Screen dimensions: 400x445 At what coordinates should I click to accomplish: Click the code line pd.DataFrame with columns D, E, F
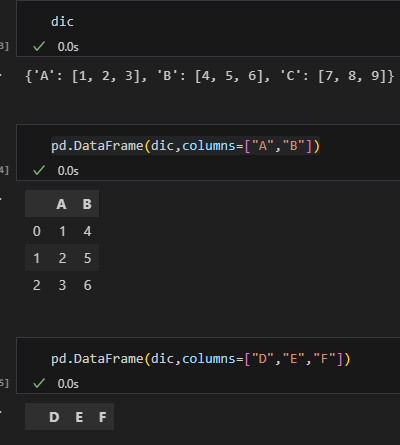coord(201,359)
